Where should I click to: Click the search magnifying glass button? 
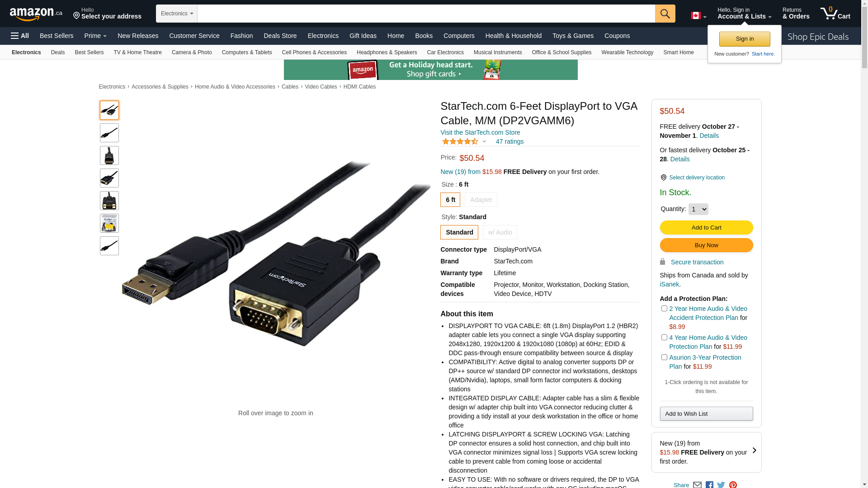665,14
